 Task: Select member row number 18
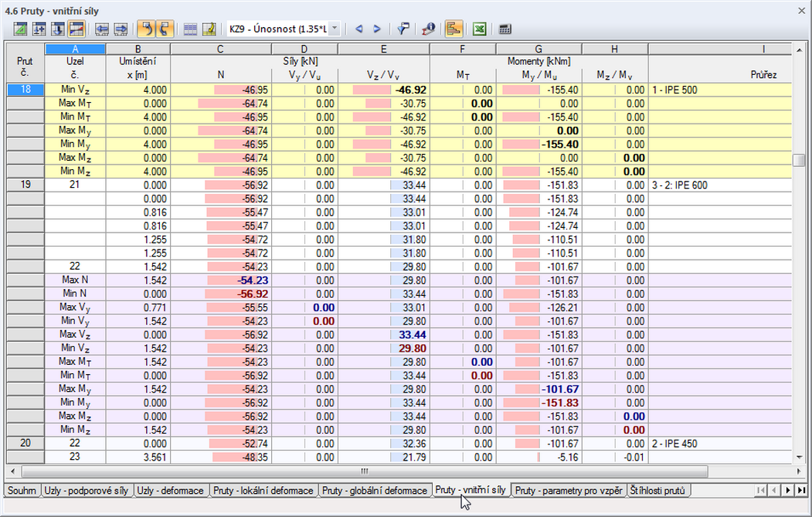point(25,89)
